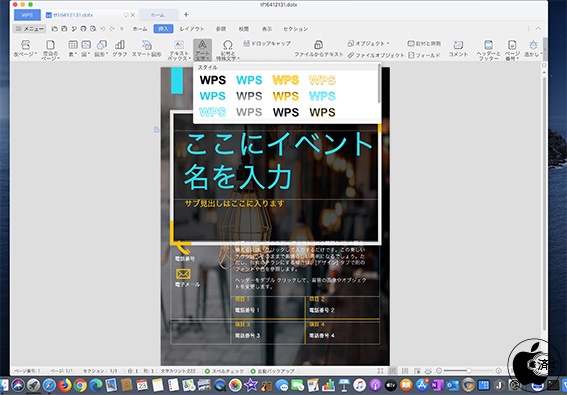Click the blue WPS home button
This screenshot has width=567, height=395.
[x=27, y=15]
